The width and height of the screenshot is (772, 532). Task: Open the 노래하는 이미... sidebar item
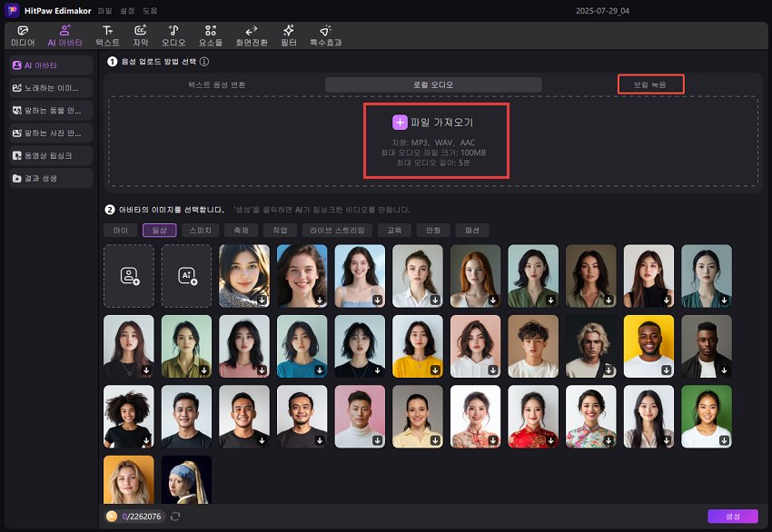(x=51, y=88)
